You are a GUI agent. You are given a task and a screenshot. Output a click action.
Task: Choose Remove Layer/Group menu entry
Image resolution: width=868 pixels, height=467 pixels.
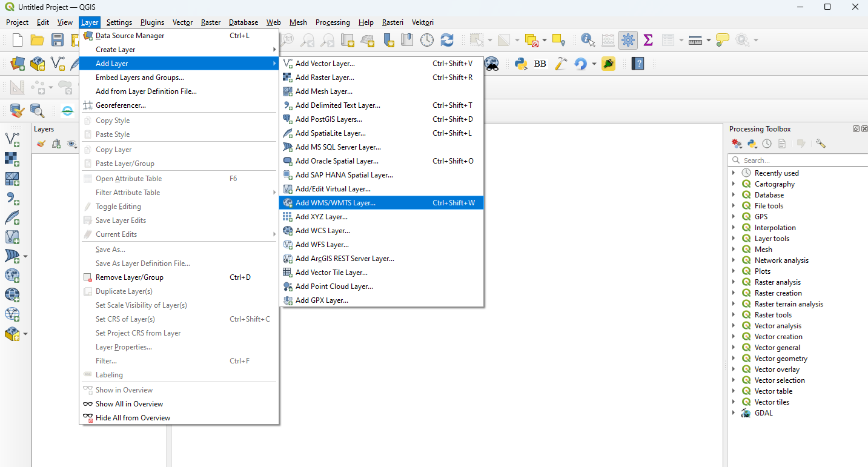pos(179,277)
